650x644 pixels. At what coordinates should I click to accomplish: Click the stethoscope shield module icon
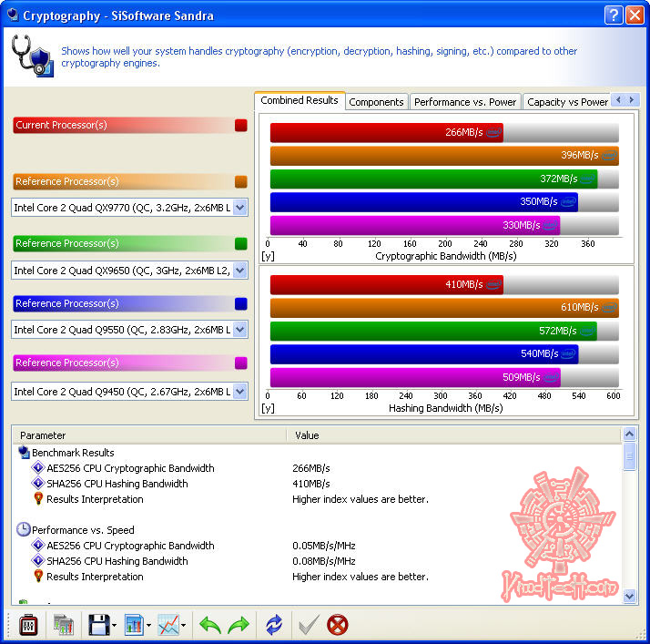pyautogui.click(x=33, y=56)
